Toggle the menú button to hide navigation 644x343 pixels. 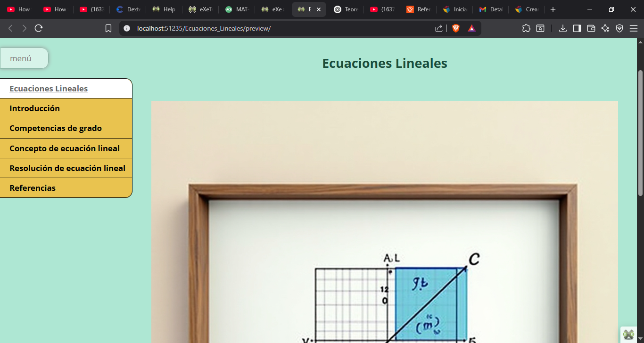coord(24,58)
